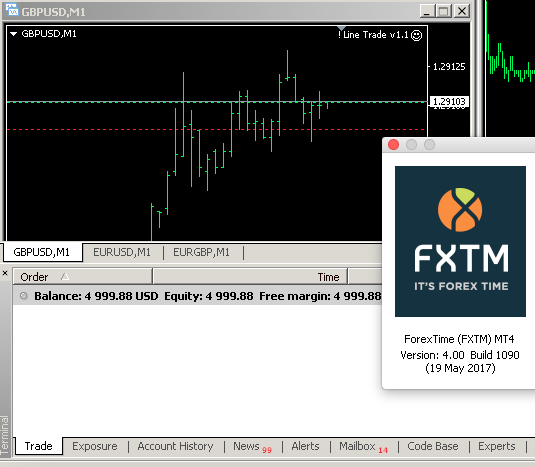535x467 pixels.
Task: Open the Trade terminal tab
Action: (39, 446)
